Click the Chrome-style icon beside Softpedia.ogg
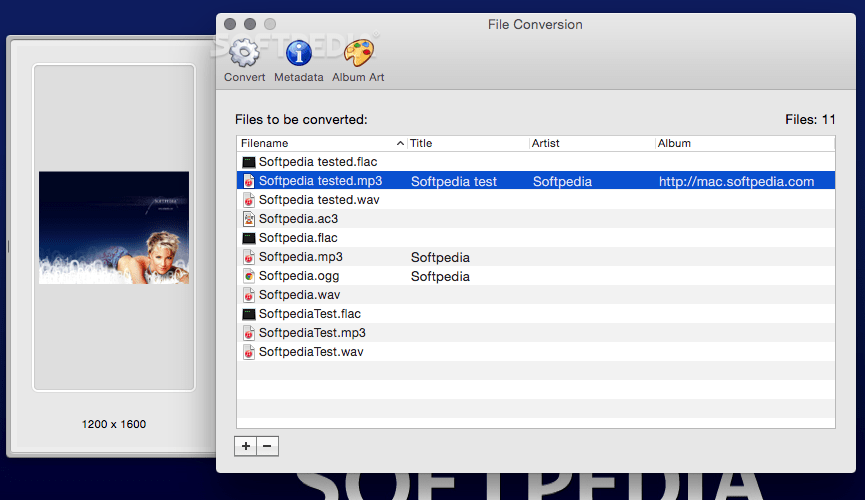 249,276
